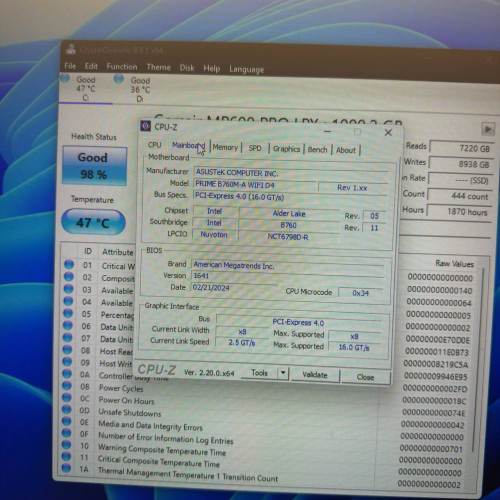Click status orb for attribute 05 Percentage

coord(68,313)
